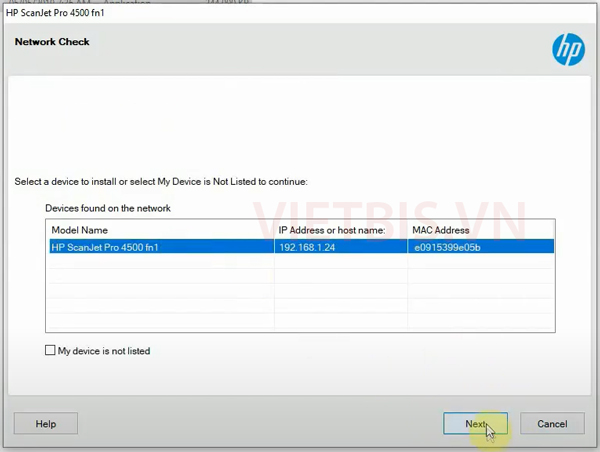This screenshot has width=600, height=452.
Task: Select the HP ScanJet Pro 4500 fn1 device row
Action: pyautogui.click(x=160, y=247)
